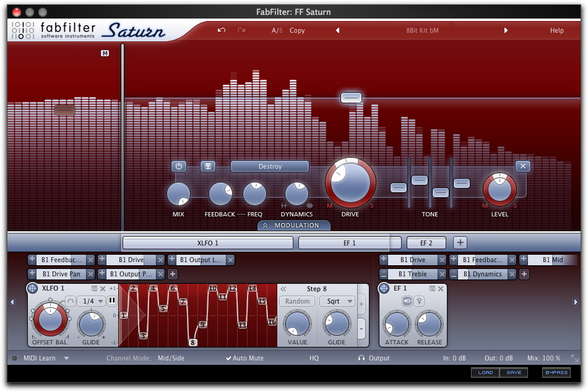Click XLFO 1 target drag crosshair icon
588x392 pixels.
coord(33,288)
